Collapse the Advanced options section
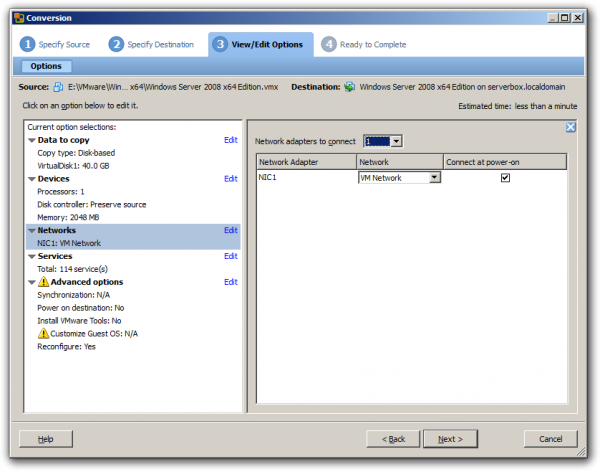The image size is (600, 472). click(32, 283)
